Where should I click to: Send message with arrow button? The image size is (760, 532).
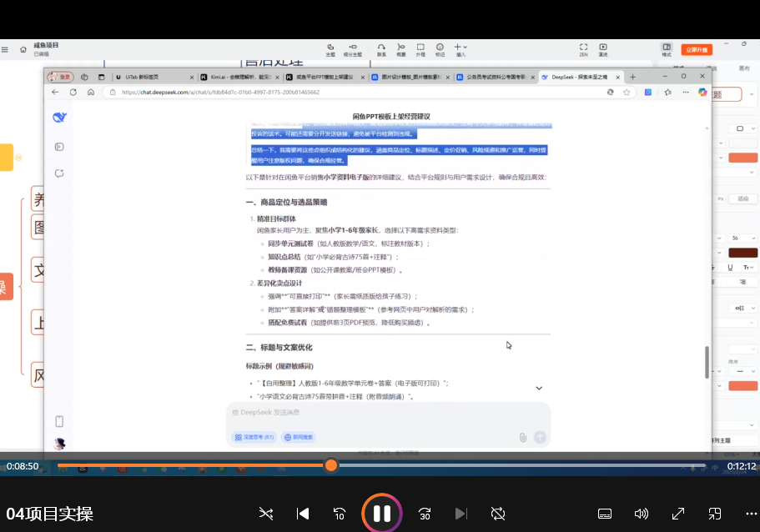(540, 437)
